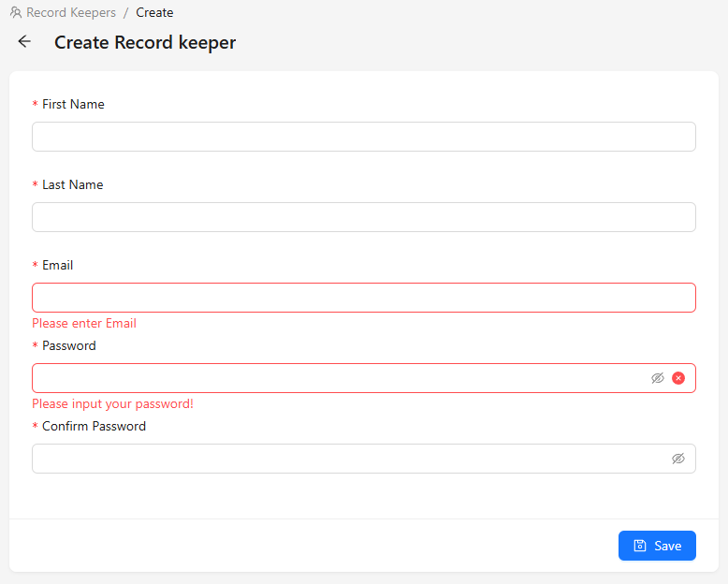The image size is (728, 584).
Task: Go back using the left arrow icon
Action: coord(24,41)
